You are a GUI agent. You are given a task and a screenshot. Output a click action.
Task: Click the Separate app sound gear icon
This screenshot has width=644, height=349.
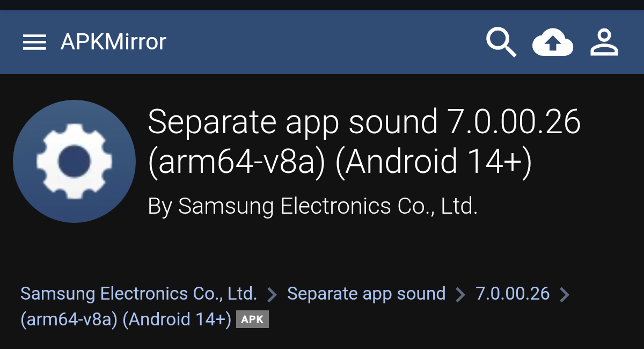click(74, 161)
